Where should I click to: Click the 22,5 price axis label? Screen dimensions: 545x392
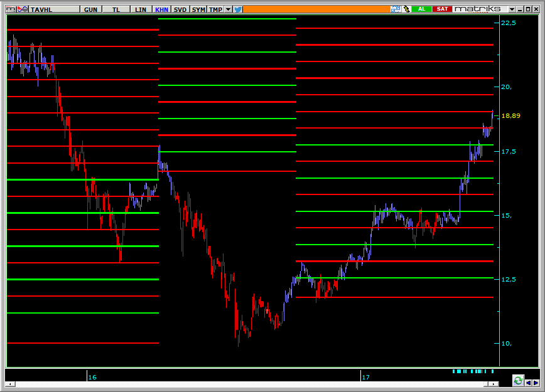click(508, 23)
